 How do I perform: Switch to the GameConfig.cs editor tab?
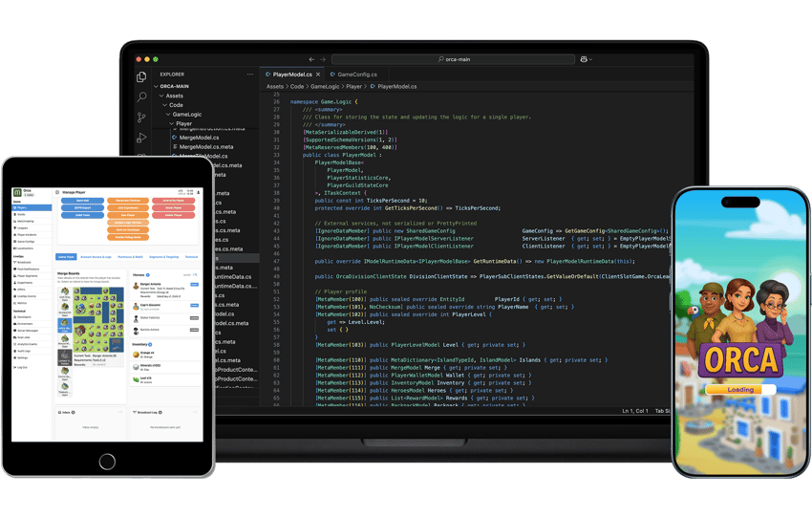tap(353, 74)
